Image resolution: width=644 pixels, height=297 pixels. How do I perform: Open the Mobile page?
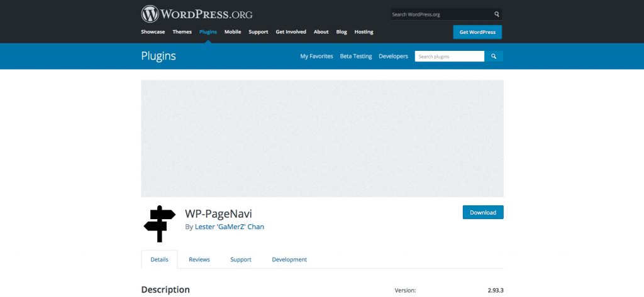click(233, 31)
